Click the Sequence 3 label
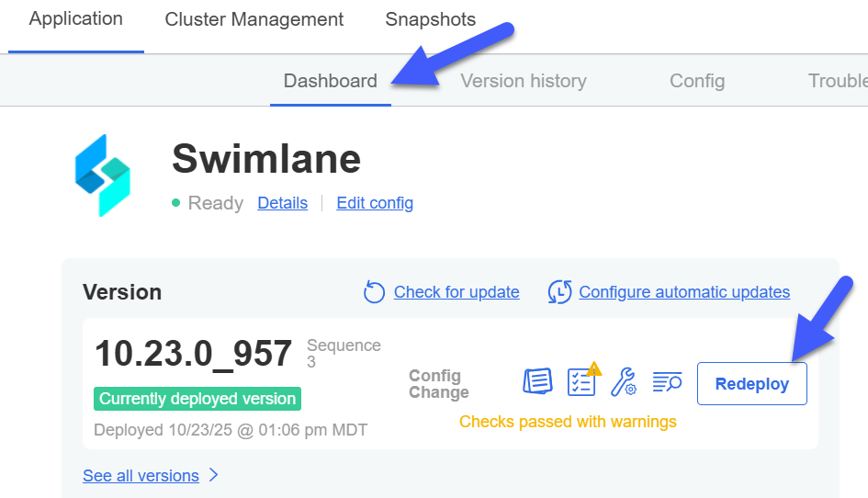The width and height of the screenshot is (868, 498). pos(344,354)
